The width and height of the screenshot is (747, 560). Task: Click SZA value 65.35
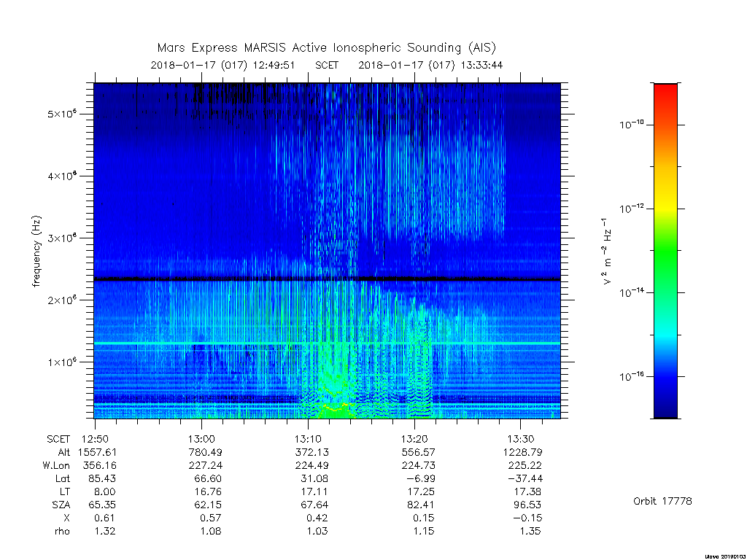(x=102, y=505)
